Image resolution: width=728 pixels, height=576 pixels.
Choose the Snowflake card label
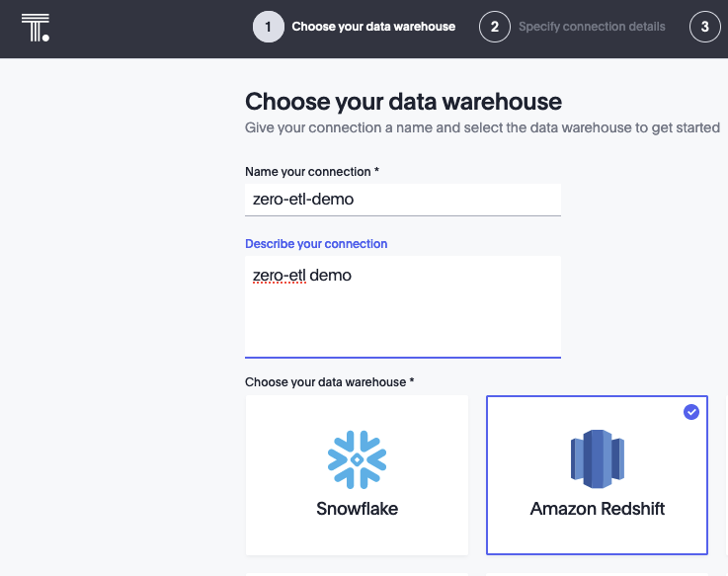tap(357, 509)
